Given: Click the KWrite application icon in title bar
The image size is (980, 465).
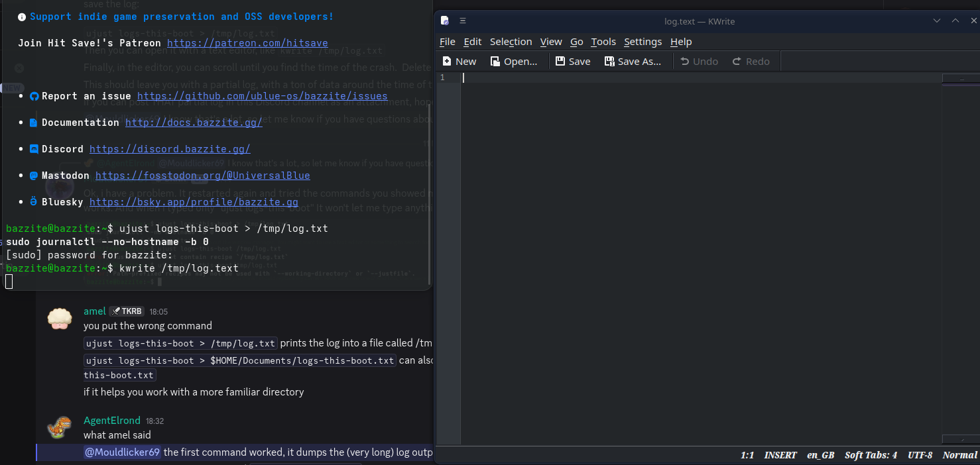Looking at the screenshot, I should pyautogui.click(x=445, y=21).
